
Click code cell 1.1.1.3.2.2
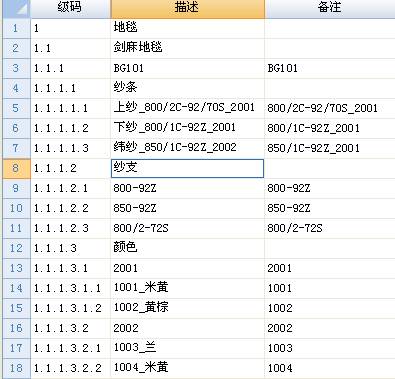tap(70, 368)
